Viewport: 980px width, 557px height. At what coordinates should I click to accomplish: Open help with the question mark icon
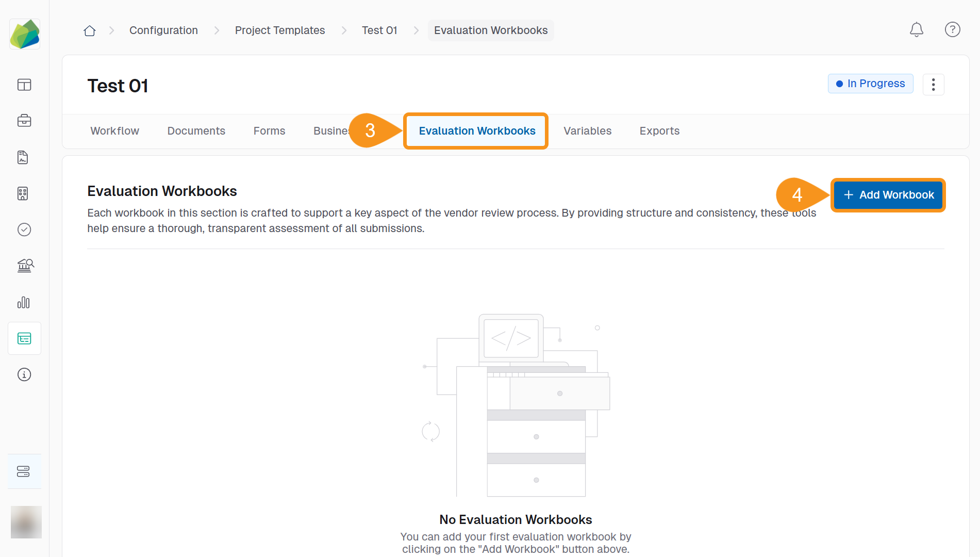pos(953,30)
